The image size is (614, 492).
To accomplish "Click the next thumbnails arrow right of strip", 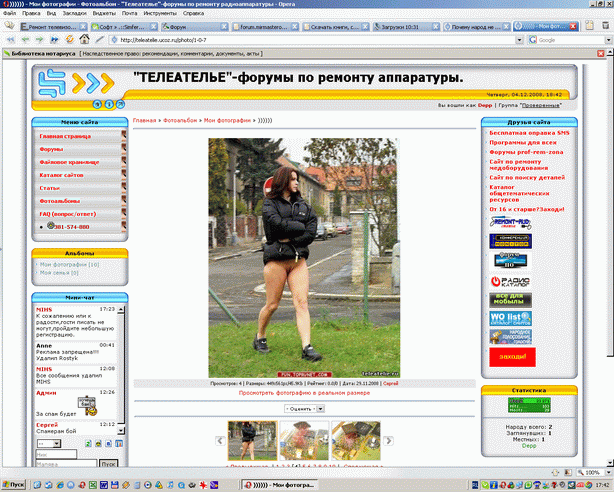I will [387, 439].
